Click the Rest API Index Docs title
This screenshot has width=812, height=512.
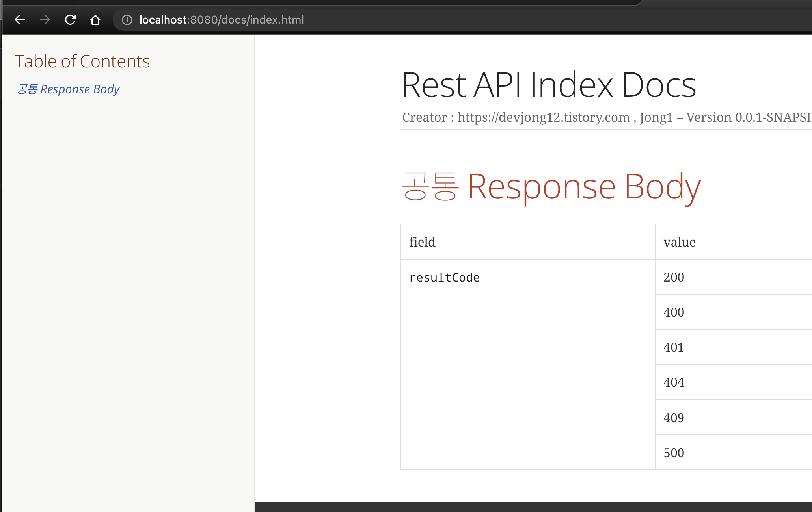(x=549, y=85)
